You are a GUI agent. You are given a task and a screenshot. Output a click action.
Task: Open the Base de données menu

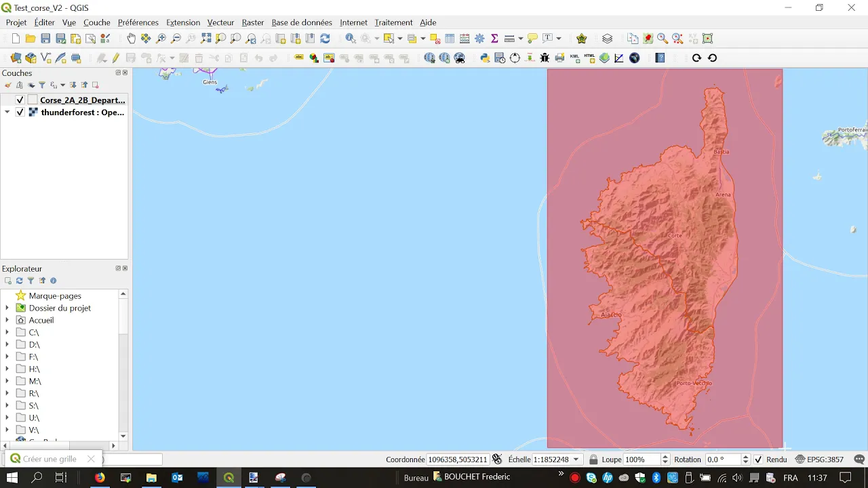click(x=302, y=22)
